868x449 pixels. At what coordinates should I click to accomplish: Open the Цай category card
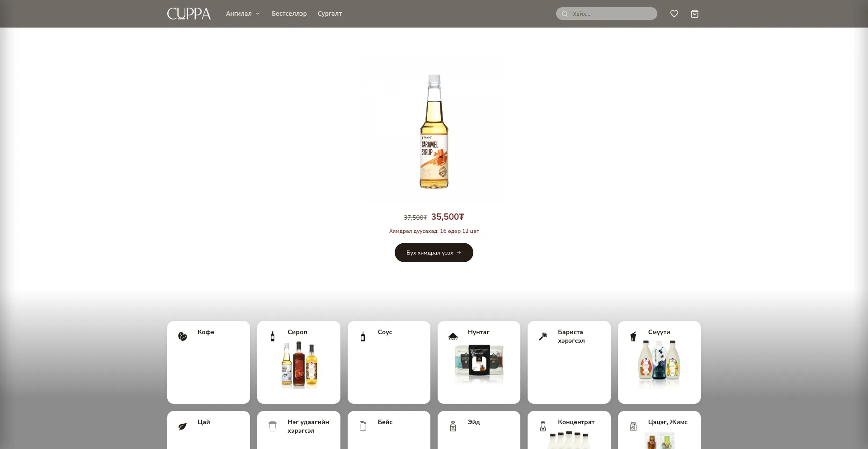[208, 430]
